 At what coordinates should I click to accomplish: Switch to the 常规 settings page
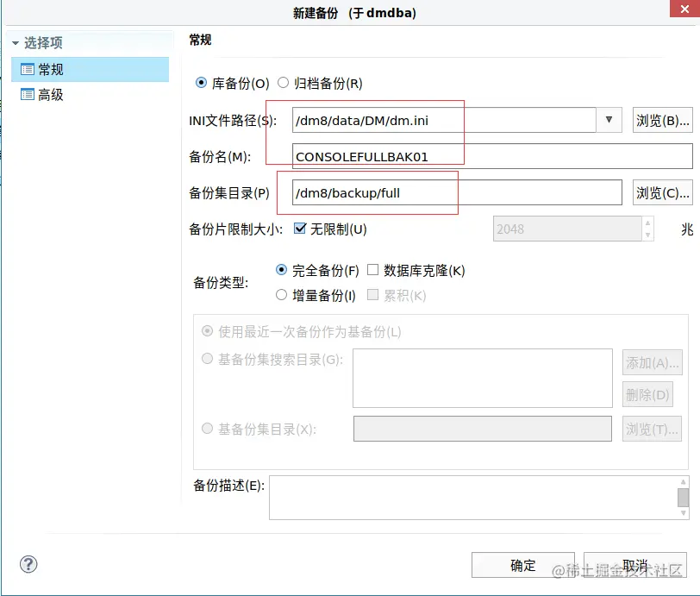(52, 69)
